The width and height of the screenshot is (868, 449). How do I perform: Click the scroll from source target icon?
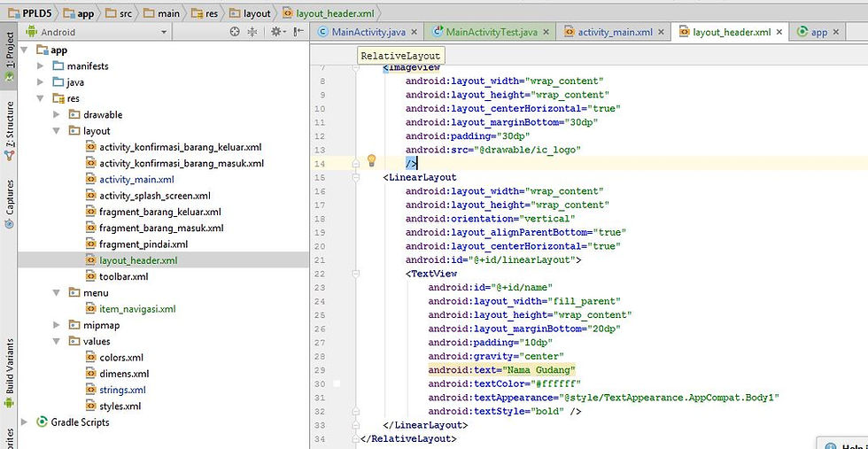pyautogui.click(x=235, y=32)
